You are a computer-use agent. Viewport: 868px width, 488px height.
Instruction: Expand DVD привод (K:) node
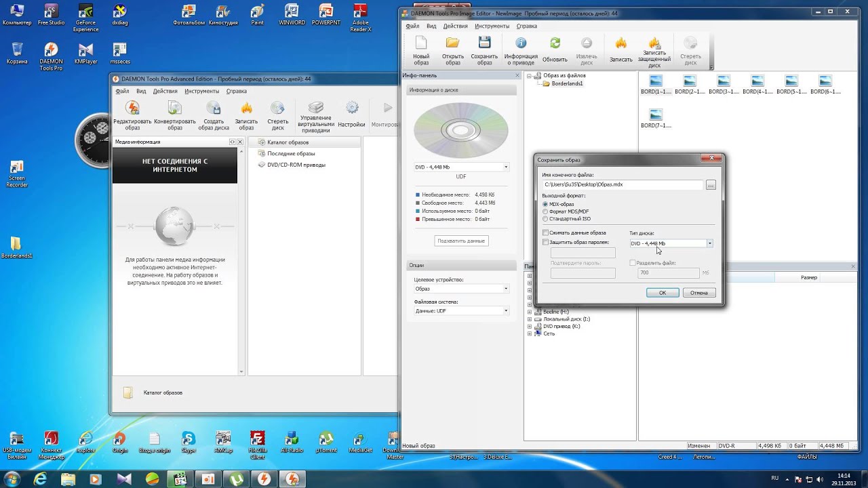[530, 326]
